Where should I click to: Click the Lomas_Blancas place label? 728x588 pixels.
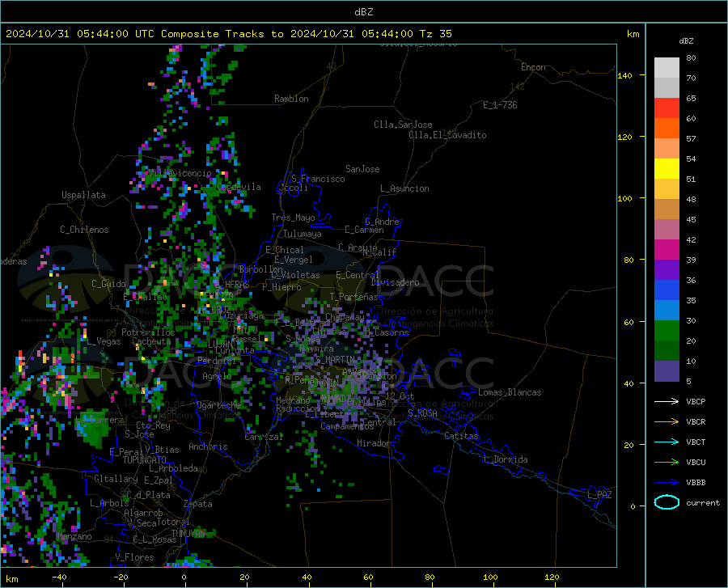pyautogui.click(x=510, y=392)
